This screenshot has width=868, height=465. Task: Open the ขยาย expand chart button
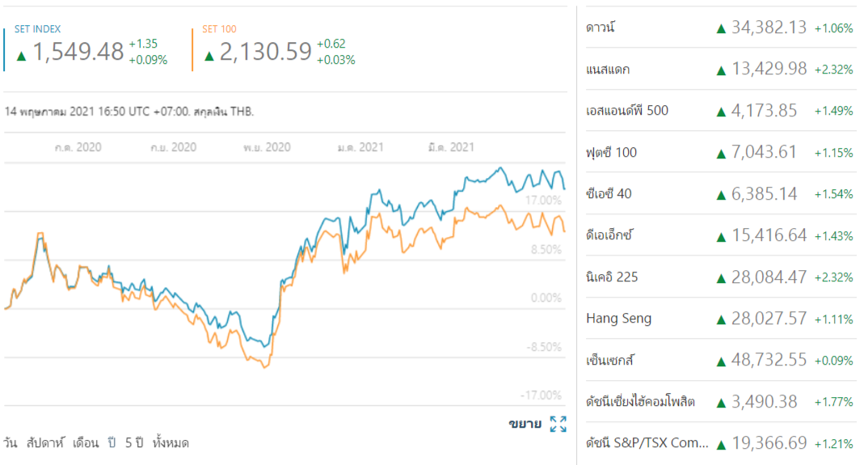[525, 424]
